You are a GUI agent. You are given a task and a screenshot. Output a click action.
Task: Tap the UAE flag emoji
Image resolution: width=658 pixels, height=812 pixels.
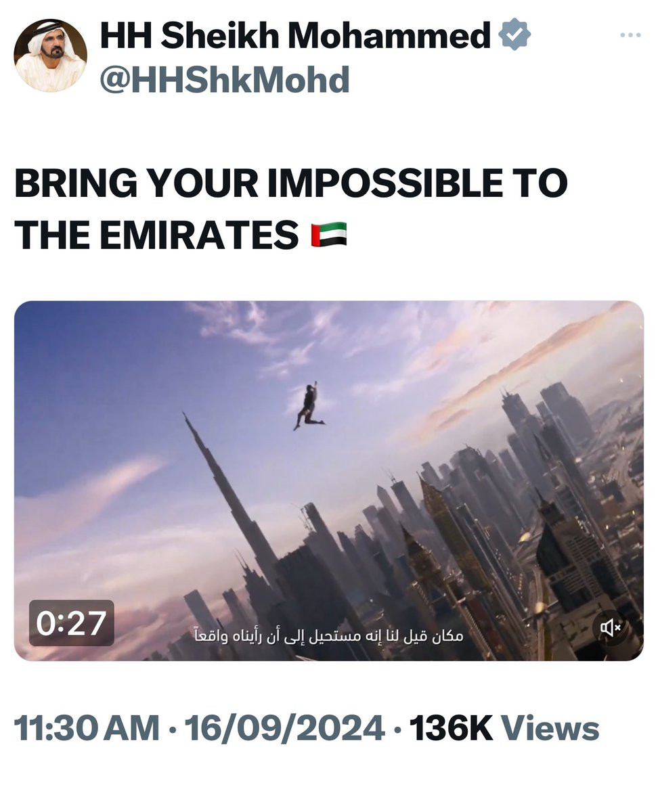pyautogui.click(x=329, y=235)
